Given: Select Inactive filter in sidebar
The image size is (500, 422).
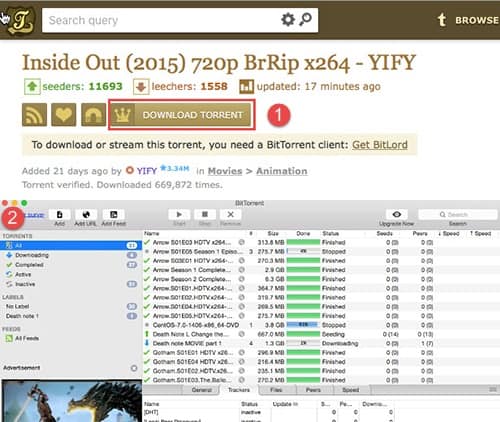Looking at the screenshot, I should click(71, 284).
